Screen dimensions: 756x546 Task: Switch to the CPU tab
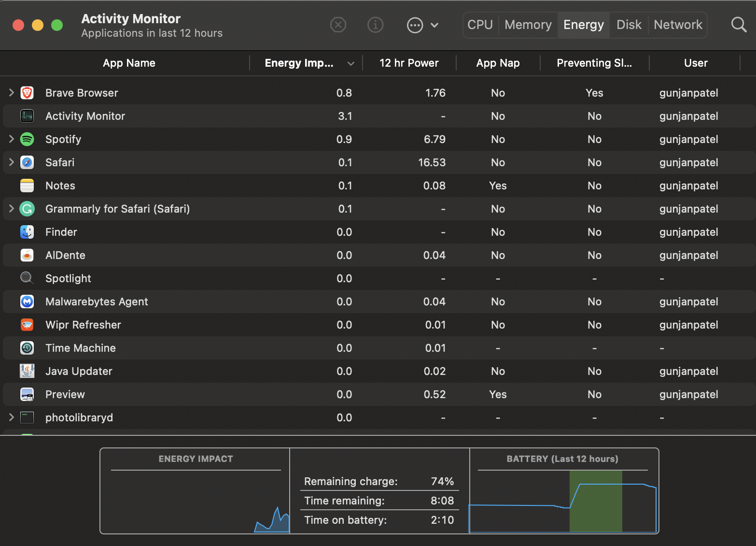coord(480,25)
